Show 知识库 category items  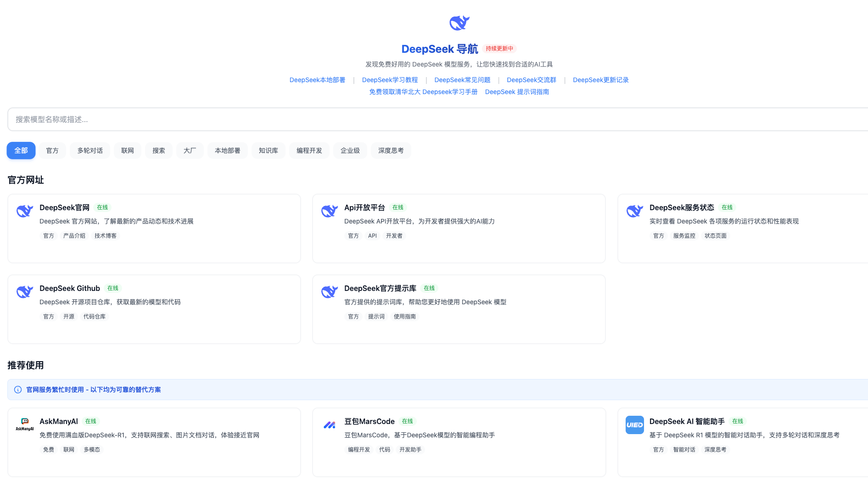[269, 151]
